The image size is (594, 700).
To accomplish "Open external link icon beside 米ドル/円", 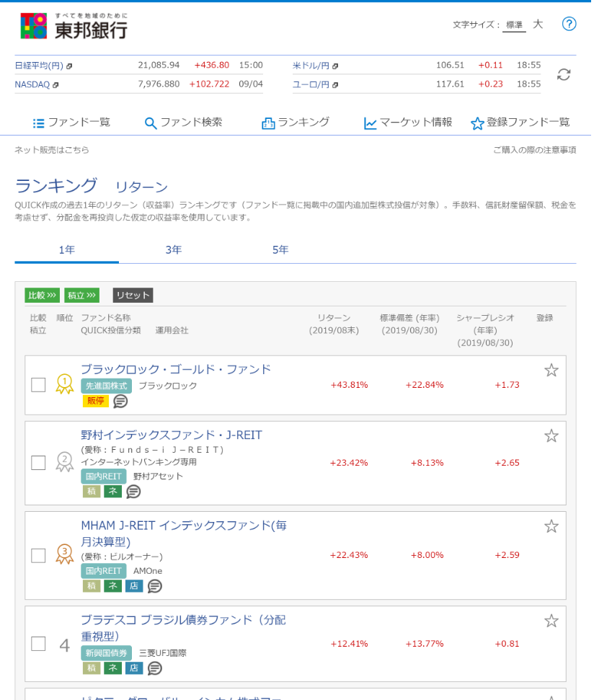I will click(335, 66).
